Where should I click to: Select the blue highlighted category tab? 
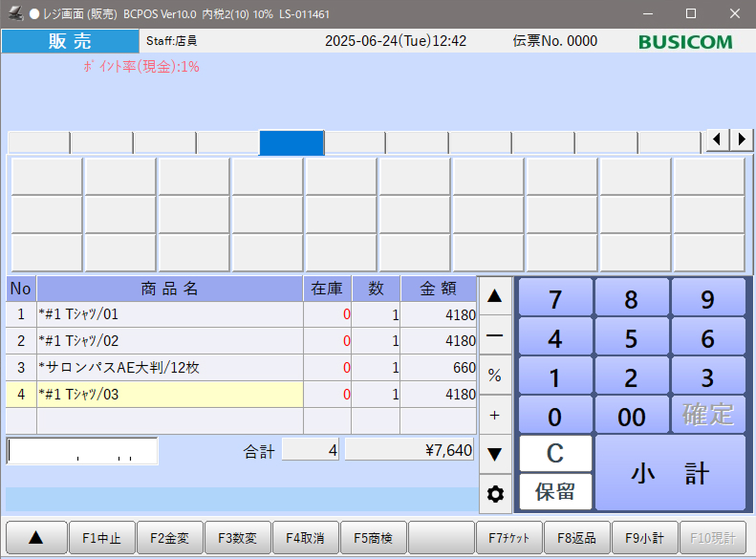point(292,143)
